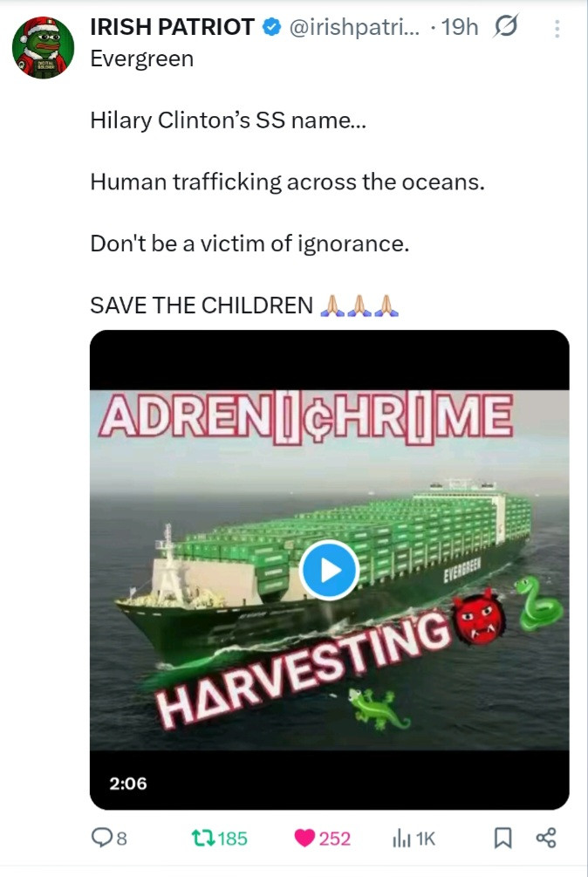Open IRISH PATRIOT display name profile
Viewport: 588px width, 877px height.
click(x=172, y=27)
